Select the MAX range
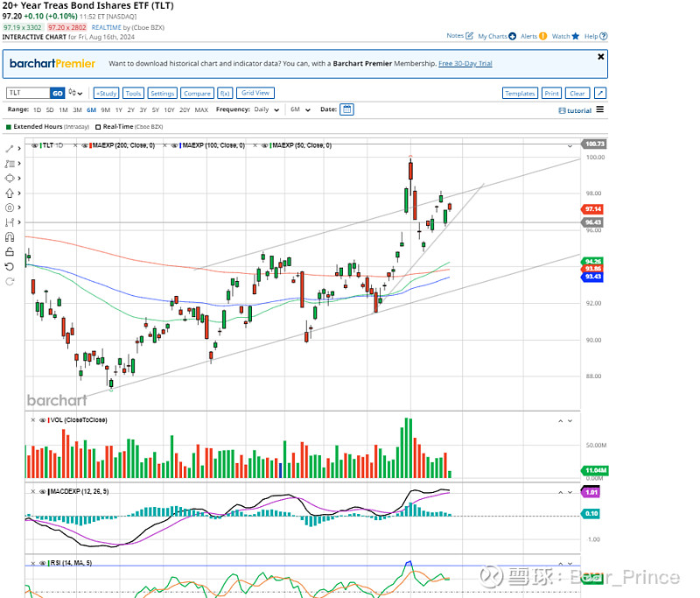 (x=201, y=109)
